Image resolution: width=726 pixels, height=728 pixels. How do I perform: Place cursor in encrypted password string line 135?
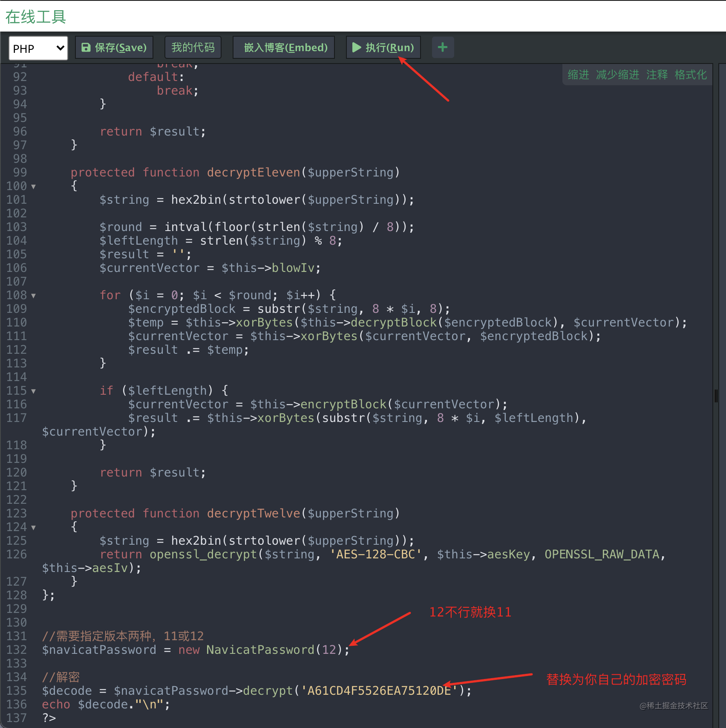pos(379,690)
